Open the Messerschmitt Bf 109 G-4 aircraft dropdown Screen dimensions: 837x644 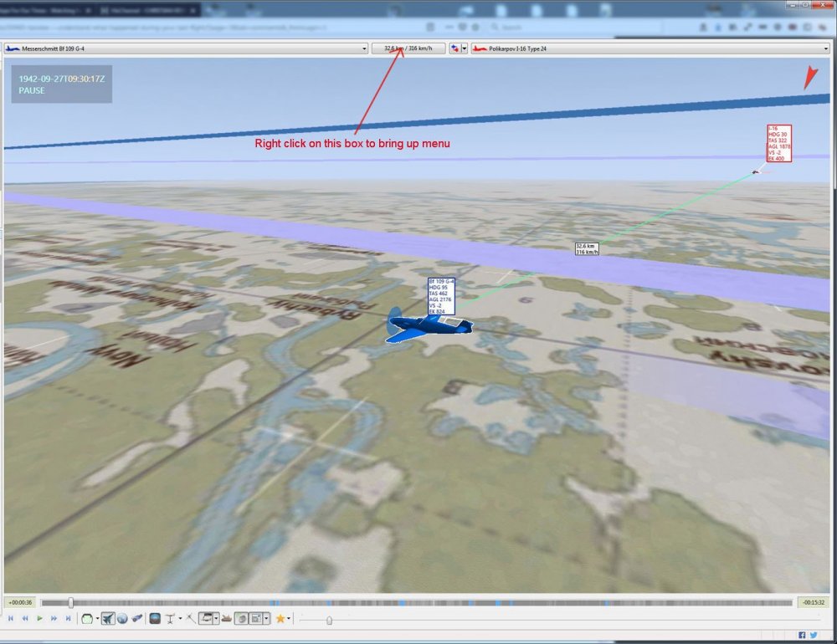point(186,49)
